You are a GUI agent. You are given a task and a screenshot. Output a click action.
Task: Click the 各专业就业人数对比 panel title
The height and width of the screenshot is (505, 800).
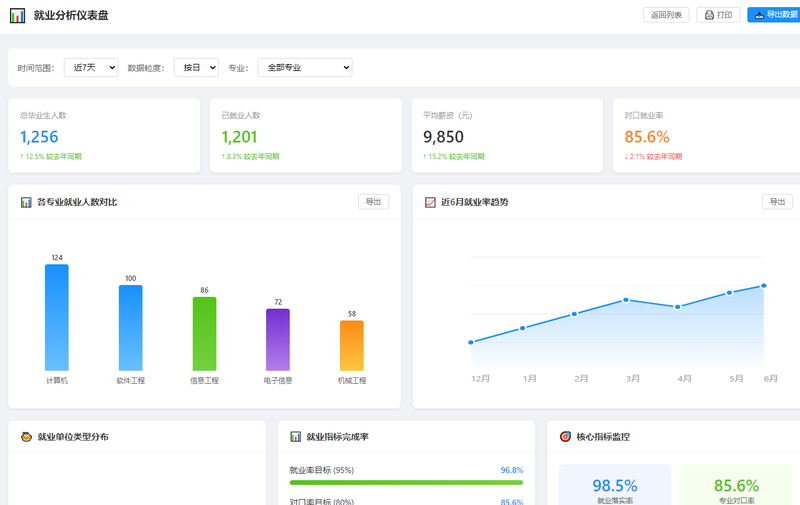[77, 203]
